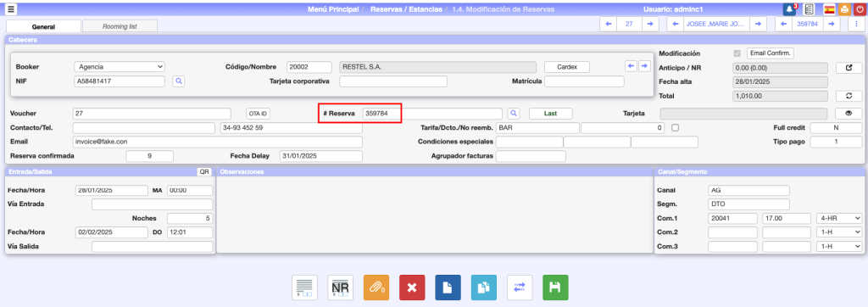Click the NR invoice icon in bottom toolbar
The height and width of the screenshot is (307, 868).
341,287
